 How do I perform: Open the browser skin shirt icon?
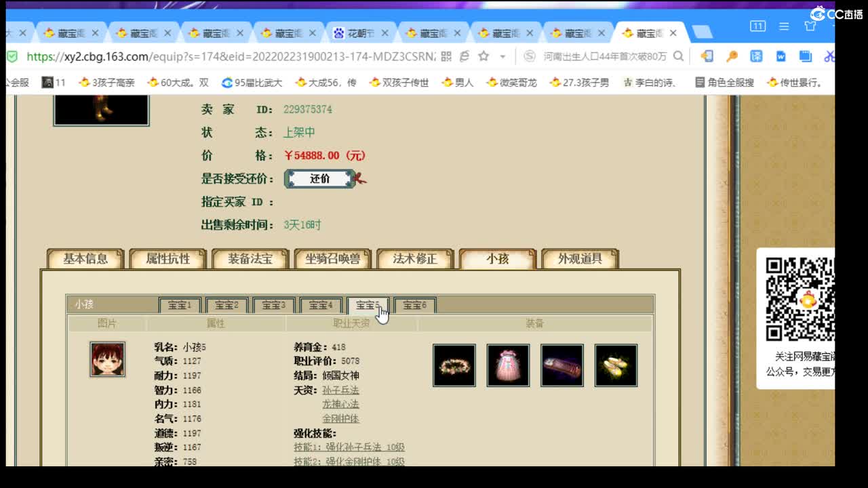point(810,26)
